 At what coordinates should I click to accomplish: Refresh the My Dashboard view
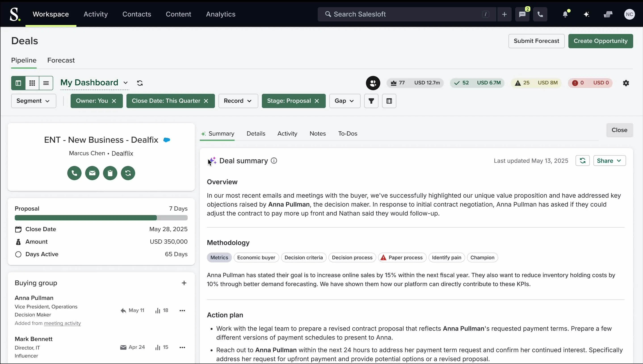pos(140,83)
